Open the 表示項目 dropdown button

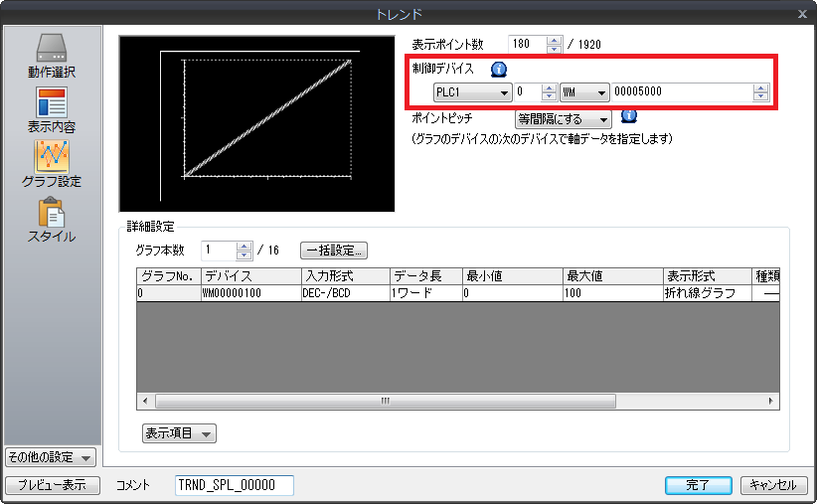(180, 433)
